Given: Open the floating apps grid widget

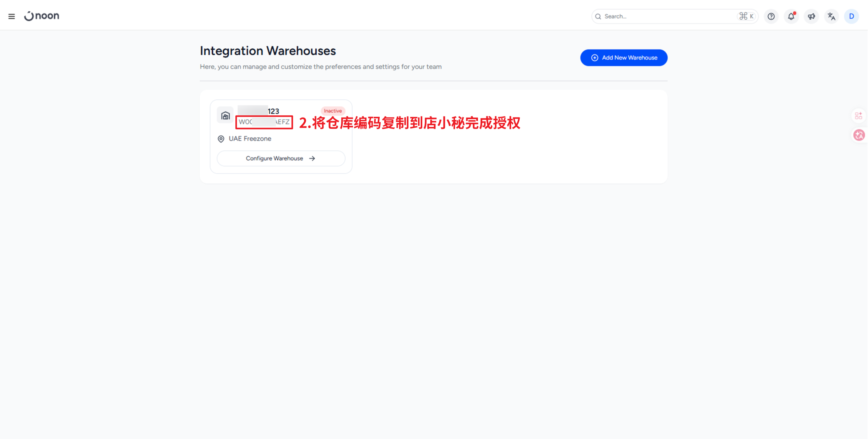Looking at the screenshot, I should pyautogui.click(x=858, y=115).
